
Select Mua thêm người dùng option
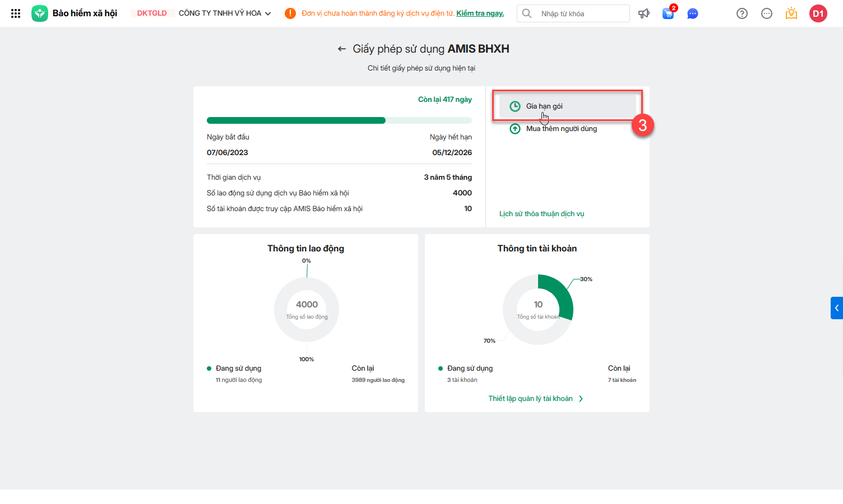tap(561, 129)
